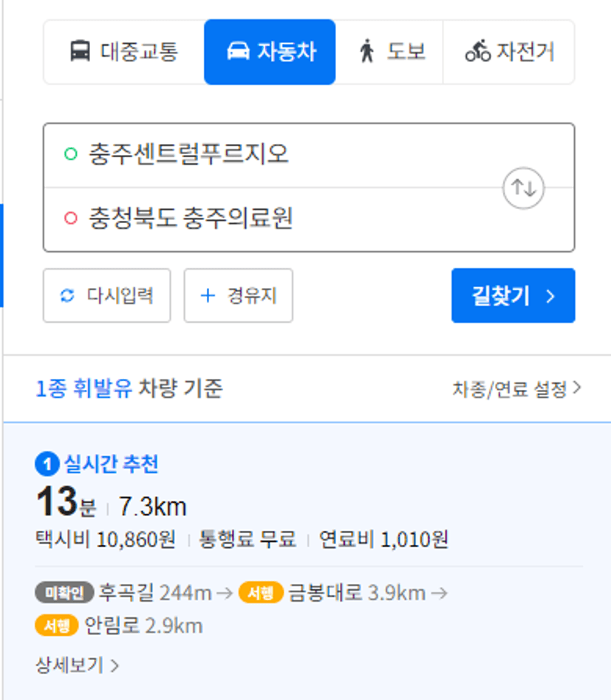Click the 다시입력 reset button
Image resolution: width=611 pixels, height=700 pixels.
tap(106, 295)
